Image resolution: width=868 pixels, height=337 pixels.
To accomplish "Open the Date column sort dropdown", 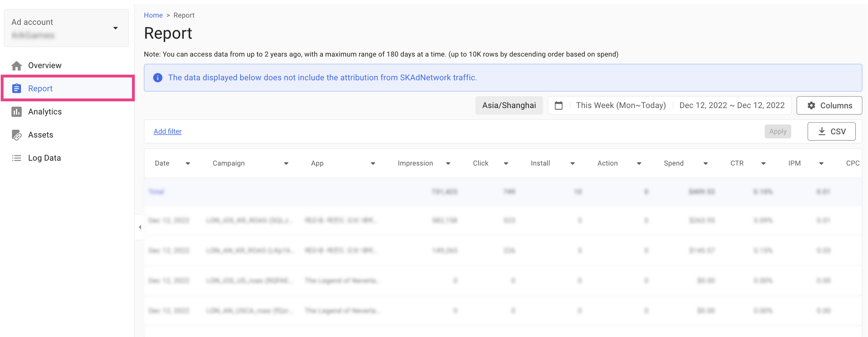I will (188, 163).
